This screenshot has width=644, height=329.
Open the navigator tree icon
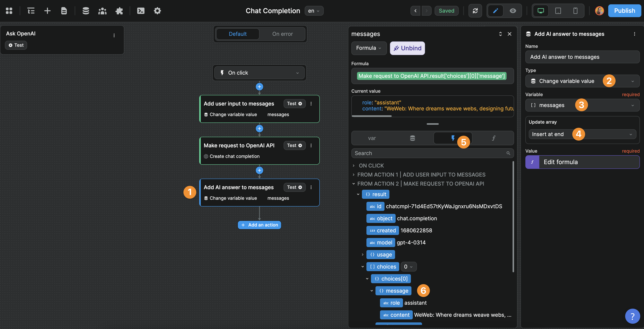(31, 11)
